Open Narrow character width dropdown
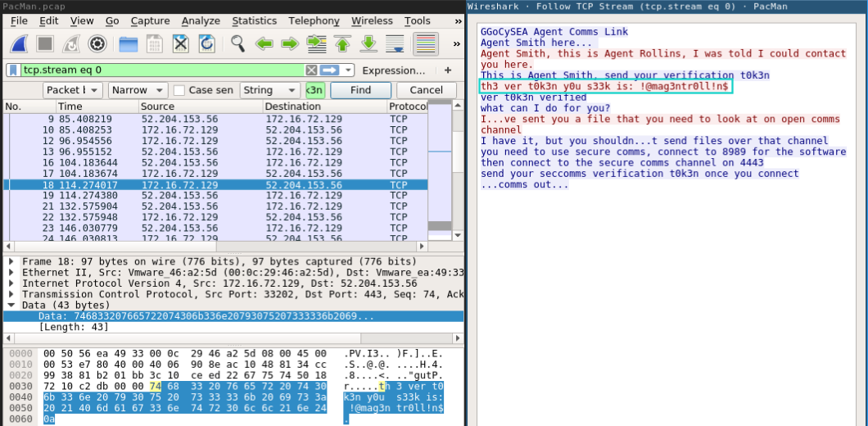 [138, 90]
